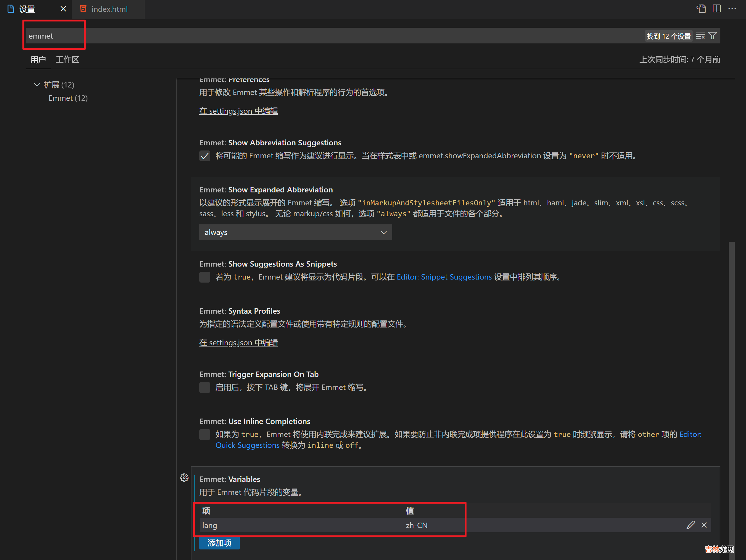Click the gear icon beside Emmet Variables
The width and height of the screenshot is (746, 560).
184,478
